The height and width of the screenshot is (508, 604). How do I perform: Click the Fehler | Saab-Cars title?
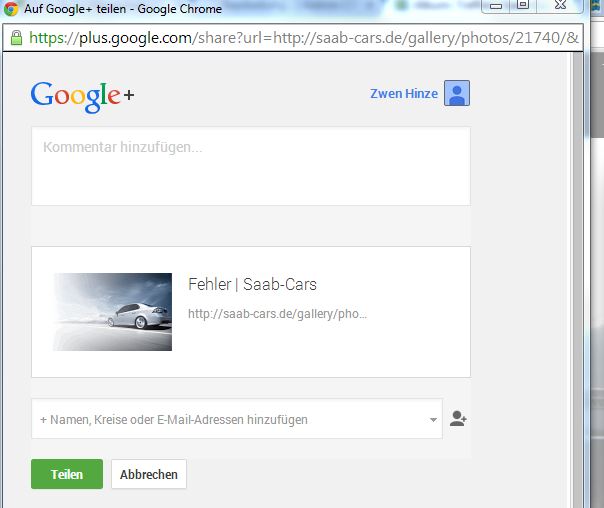coord(252,285)
